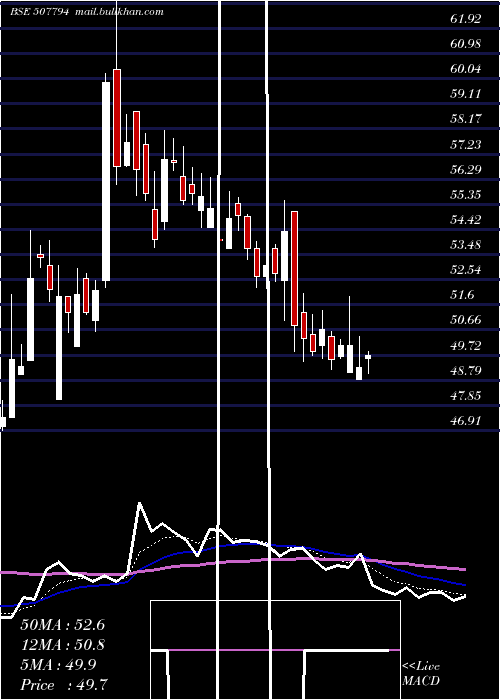The height and width of the screenshot is (700, 500).
Task: Click the 60.04 price axis label
Action: click(x=466, y=69)
